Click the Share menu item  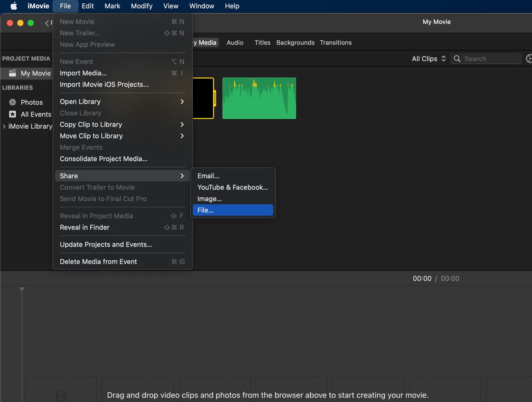click(x=122, y=176)
